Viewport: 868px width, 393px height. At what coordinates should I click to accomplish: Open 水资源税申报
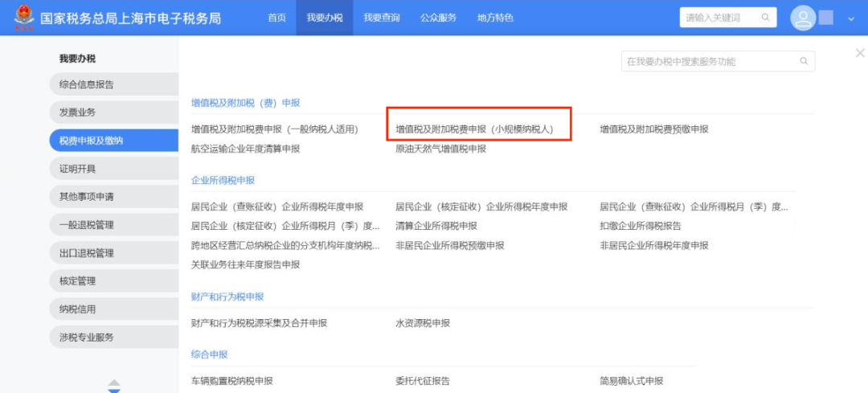[x=423, y=323]
